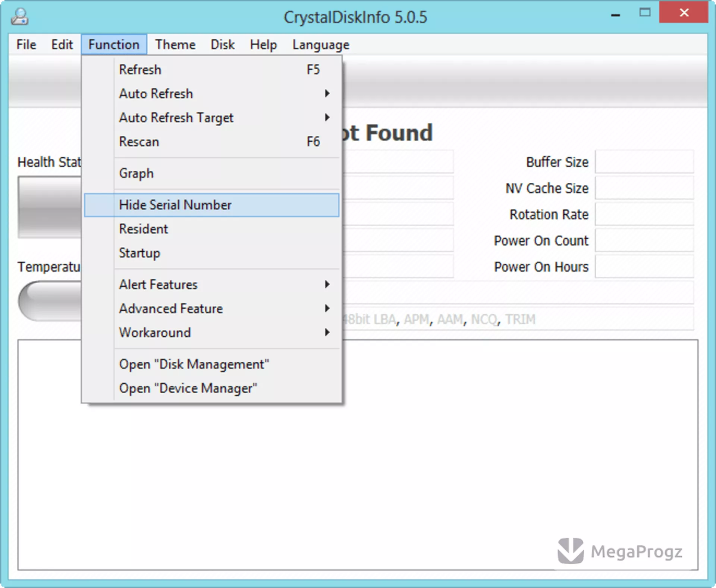Click the Power On Hours value field

pyautogui.click(x=644, y=267)
